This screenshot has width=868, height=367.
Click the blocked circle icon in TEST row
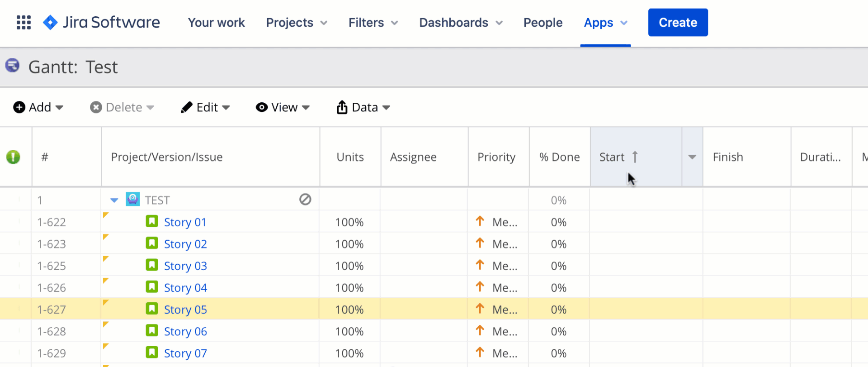(305, 200)
